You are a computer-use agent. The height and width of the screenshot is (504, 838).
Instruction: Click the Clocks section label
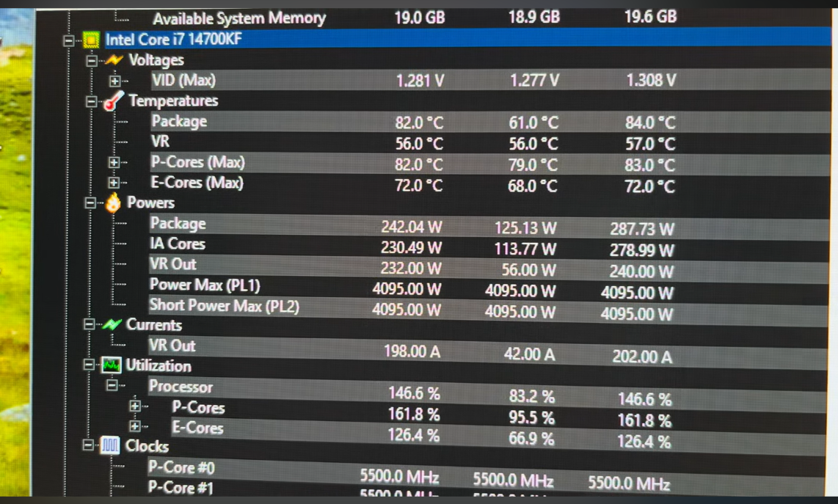pyautogui.click(x=147, y=446)
